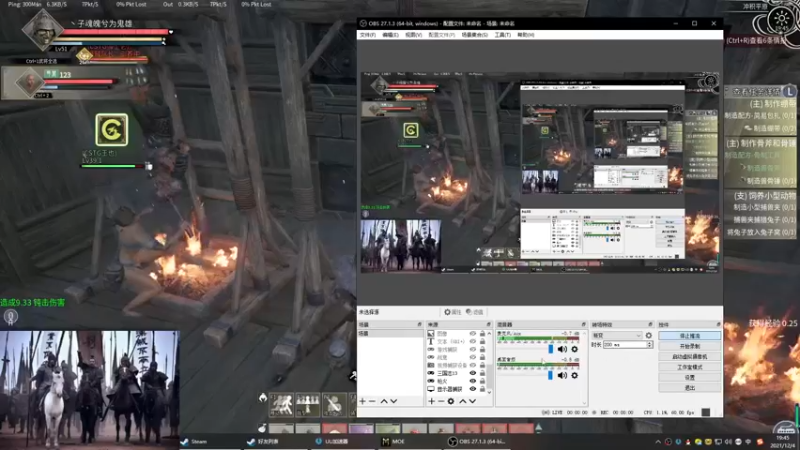800x450 pixels.
Task: Toggle visibility of the image source row
Action: pyautogui.click(x=473, y=334)
